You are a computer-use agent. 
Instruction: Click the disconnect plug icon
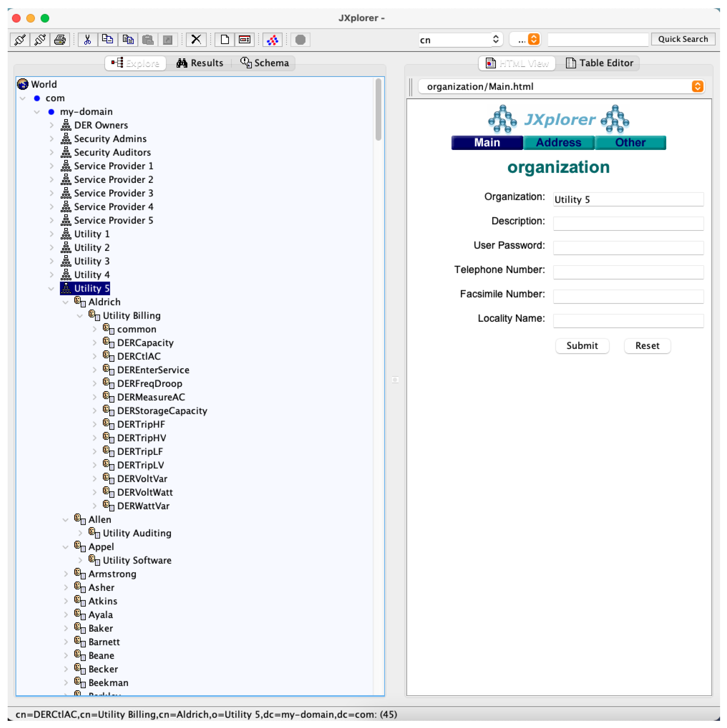[40, 40]
